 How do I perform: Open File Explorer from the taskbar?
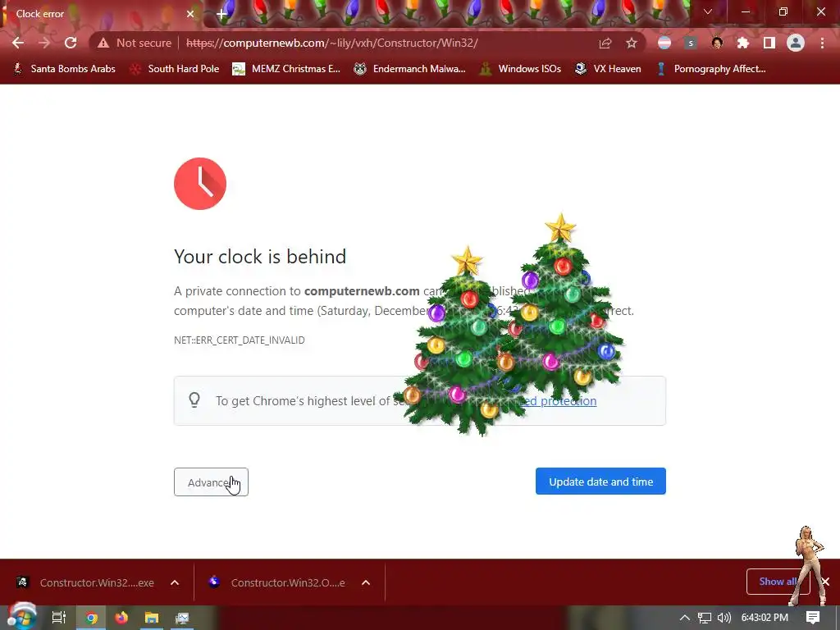(152, 618)
